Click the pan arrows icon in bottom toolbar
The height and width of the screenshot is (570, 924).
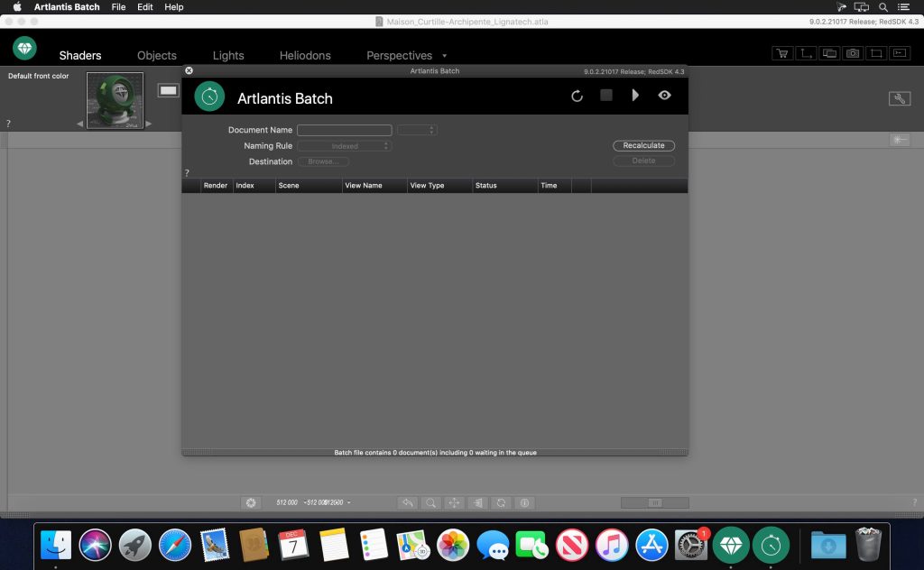[x=455, y=502]
